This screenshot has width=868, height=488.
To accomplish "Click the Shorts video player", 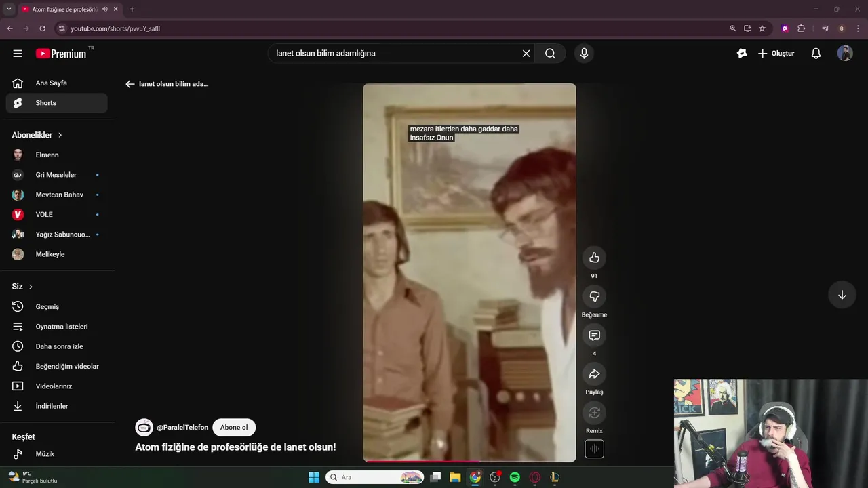I will 469,271.
